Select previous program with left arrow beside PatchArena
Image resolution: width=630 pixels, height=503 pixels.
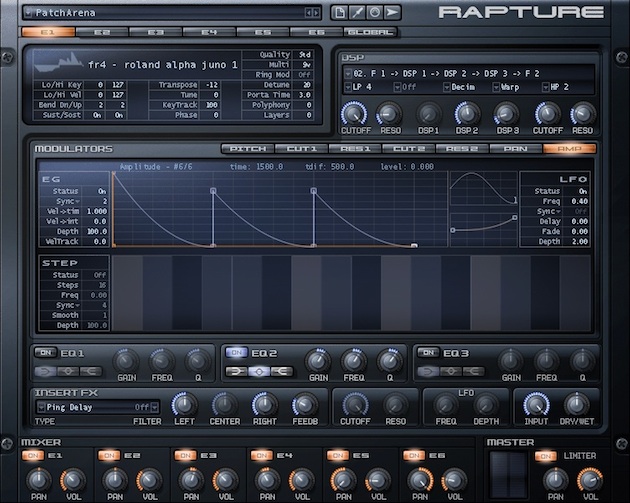click(x=308, y=13)
